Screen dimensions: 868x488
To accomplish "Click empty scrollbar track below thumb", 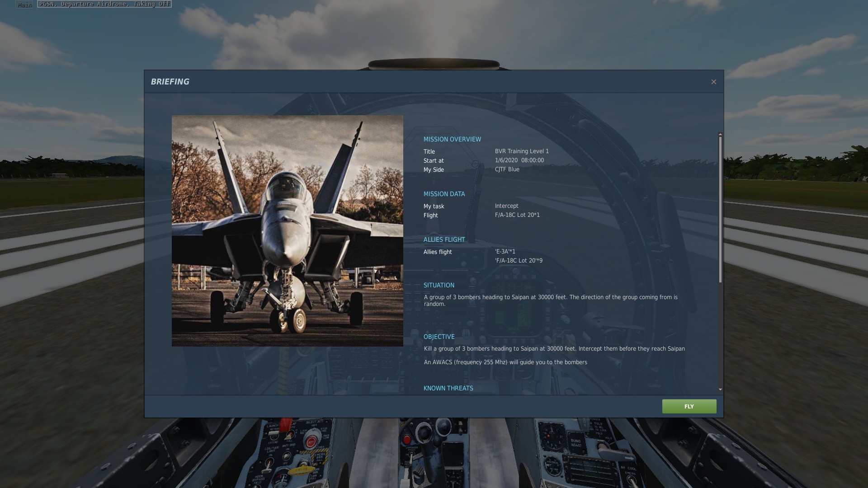I will 720,334.
